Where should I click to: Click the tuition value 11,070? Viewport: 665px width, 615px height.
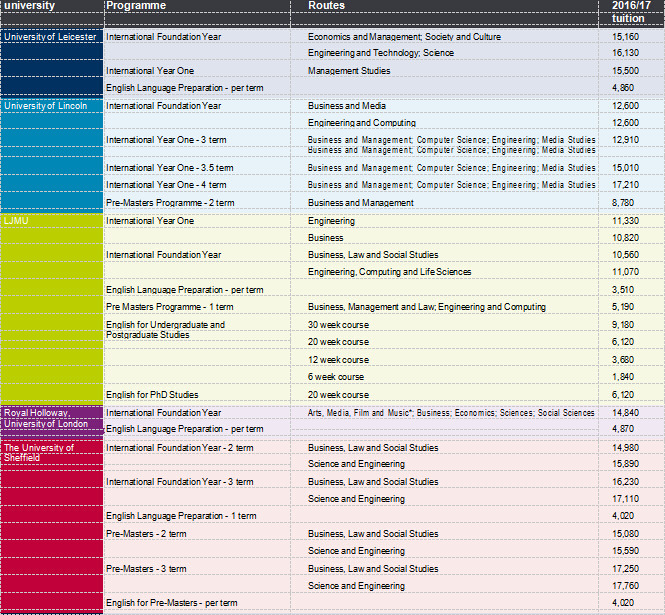coord(625,272)
